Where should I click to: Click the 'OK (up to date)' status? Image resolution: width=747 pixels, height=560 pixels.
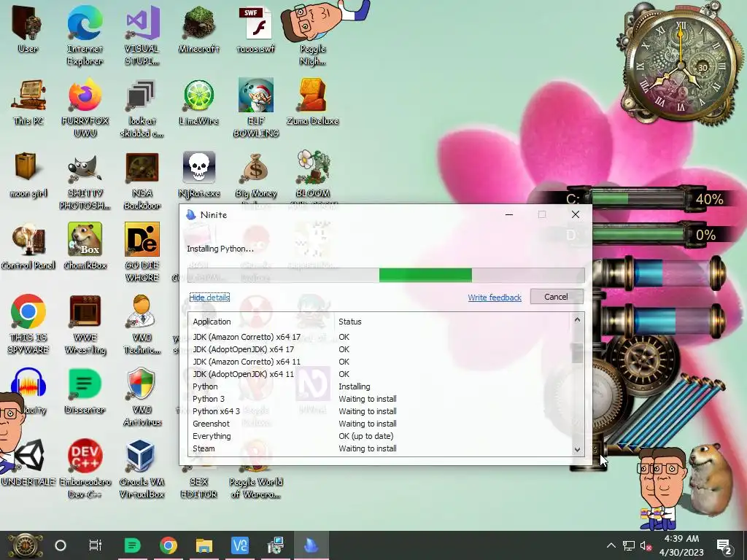[366, 436]
